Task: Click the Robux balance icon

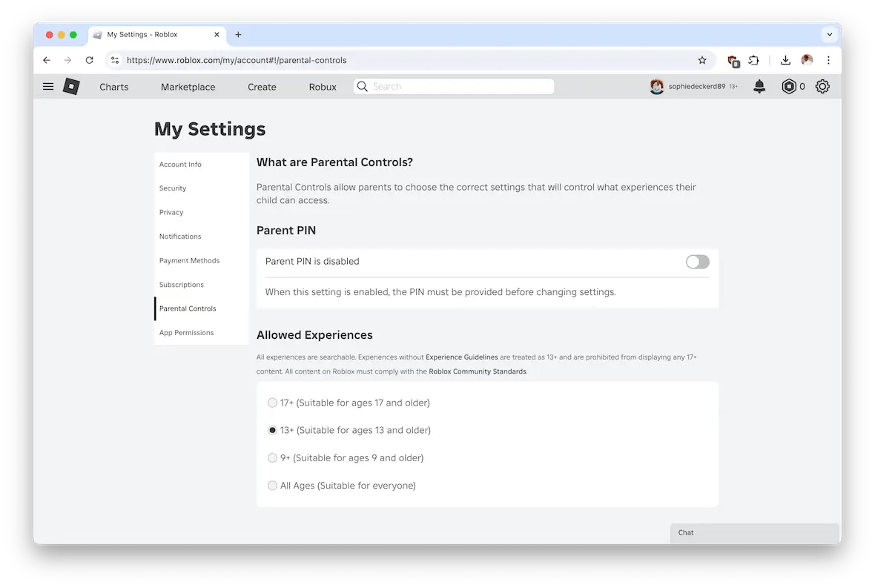Action: [x=788, y=87]
